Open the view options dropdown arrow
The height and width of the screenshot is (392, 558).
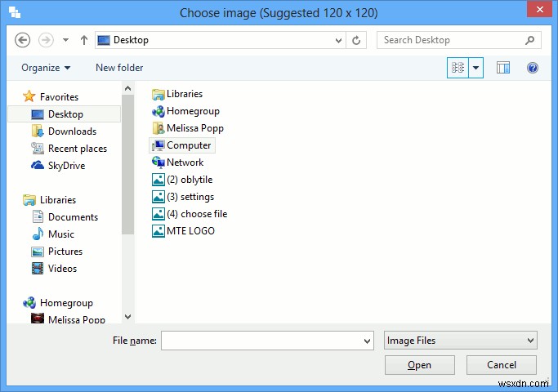pos(475,67)
